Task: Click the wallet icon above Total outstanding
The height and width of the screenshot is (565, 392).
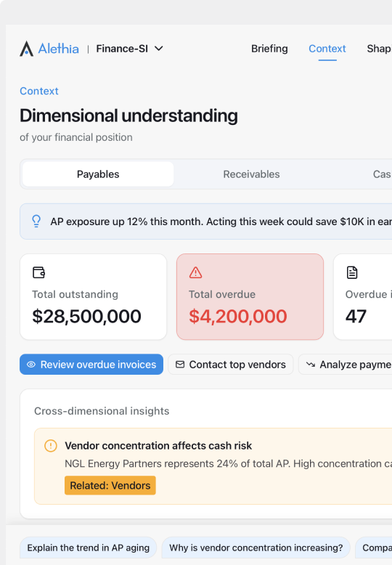Action: tap(39, 272)
